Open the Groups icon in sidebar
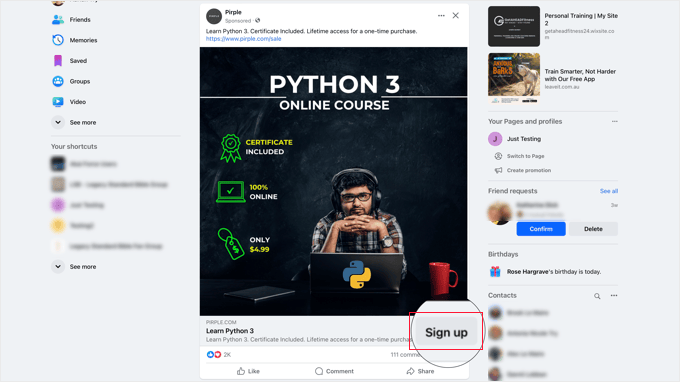Screen dimensions: 680x382 coord(58,81)
